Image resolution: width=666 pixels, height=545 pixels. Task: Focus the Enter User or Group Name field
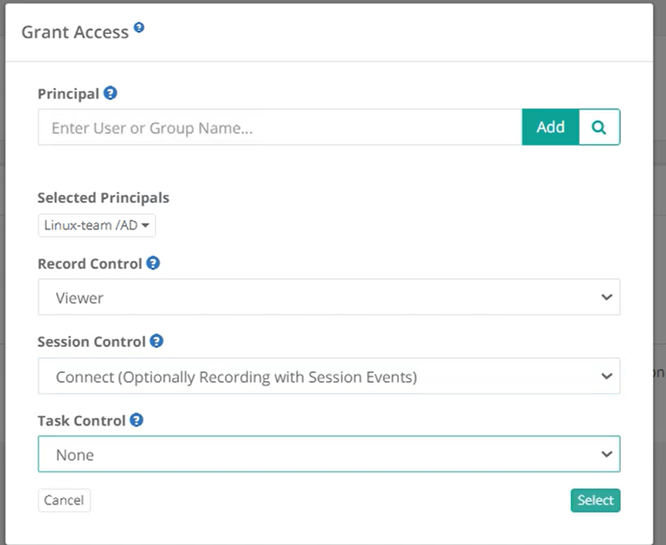(x=280, y=127)
